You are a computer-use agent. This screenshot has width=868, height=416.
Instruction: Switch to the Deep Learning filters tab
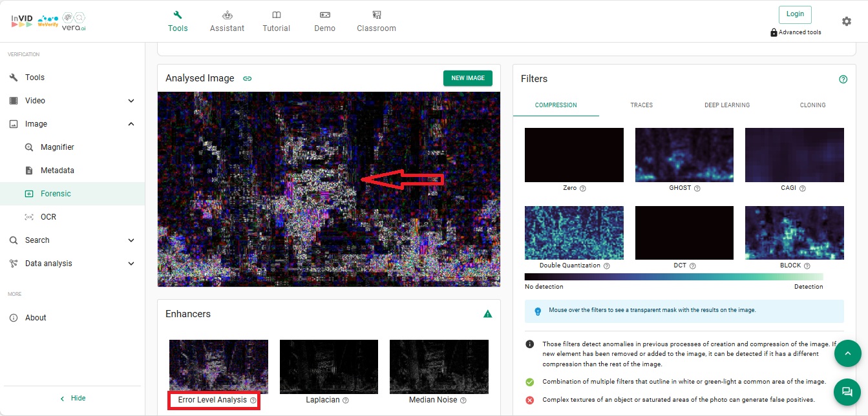[726, 105]
